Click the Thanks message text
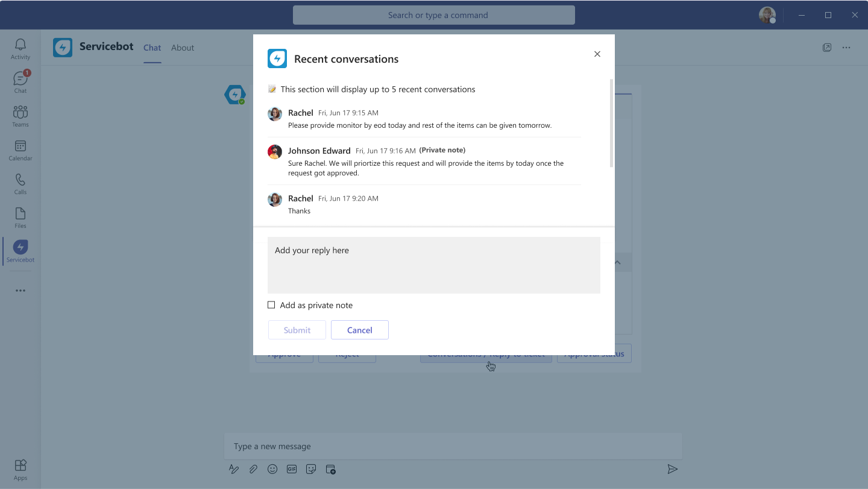The height and width of the screenshot is (489, 868). pyautogui.click(x=300, y=211)
